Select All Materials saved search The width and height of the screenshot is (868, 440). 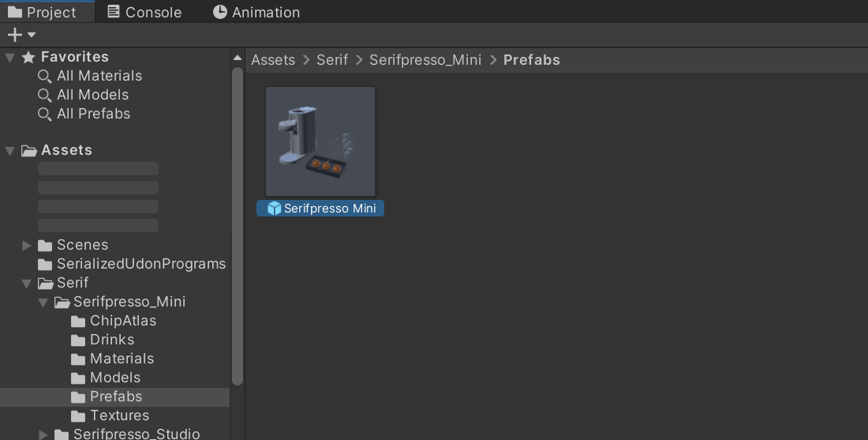[99, 76]
